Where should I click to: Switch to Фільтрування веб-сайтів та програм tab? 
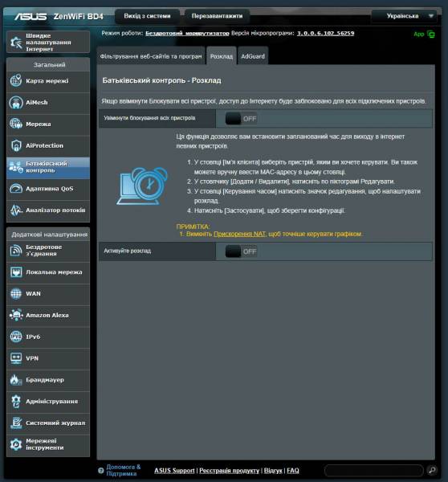(x=151, y=56)
